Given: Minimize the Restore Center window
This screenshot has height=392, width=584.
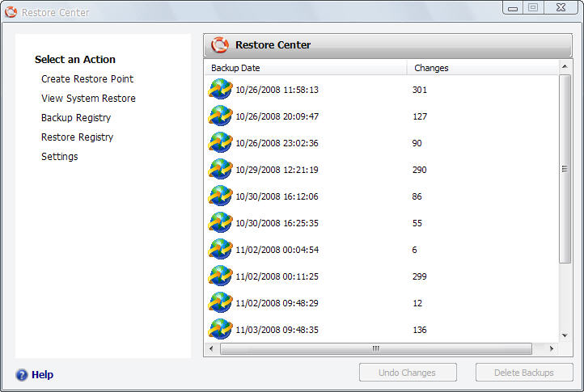Looking at the screenshot, I should (x=513, y=8).
